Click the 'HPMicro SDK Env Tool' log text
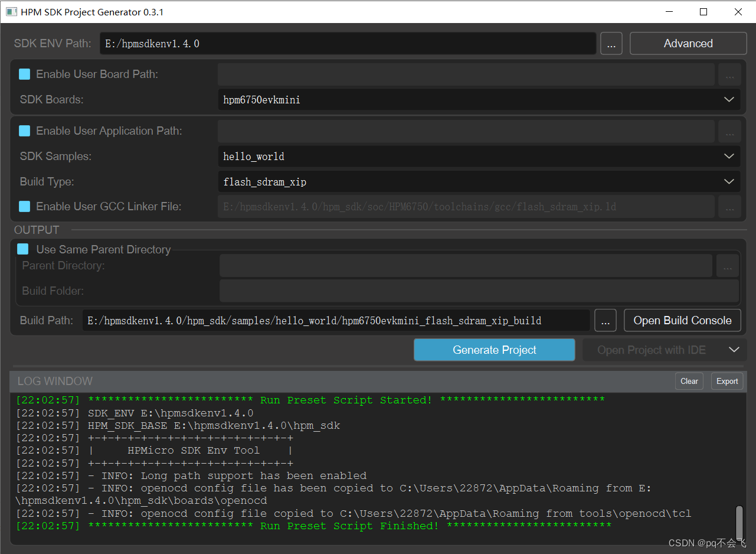This screenshot has height=554, width=756. pyautogui.click(x=194, y=450)
